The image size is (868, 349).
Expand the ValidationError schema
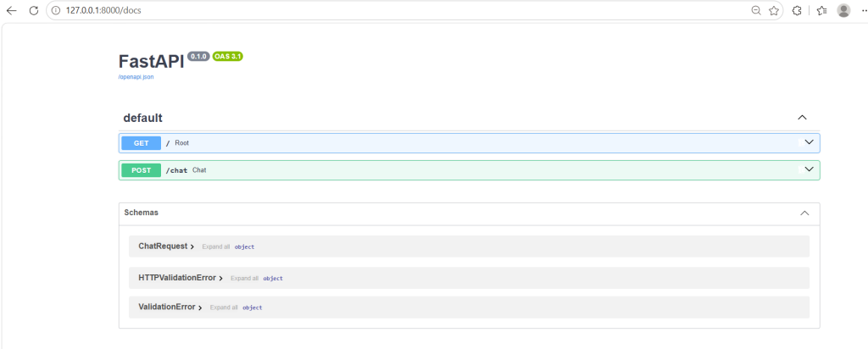(170, 307)
